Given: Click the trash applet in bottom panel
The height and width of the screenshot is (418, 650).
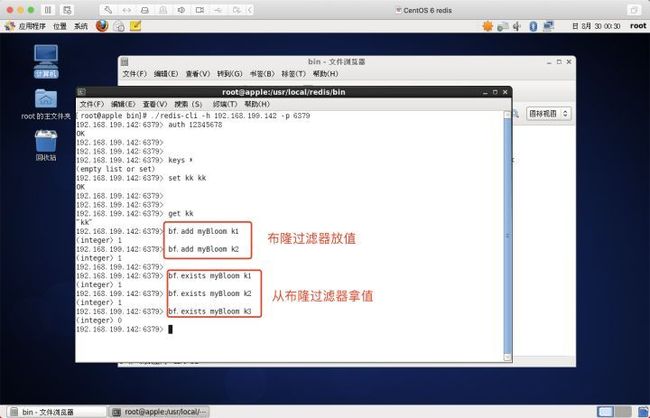Looking at the screenshot, I should point(643,412).
